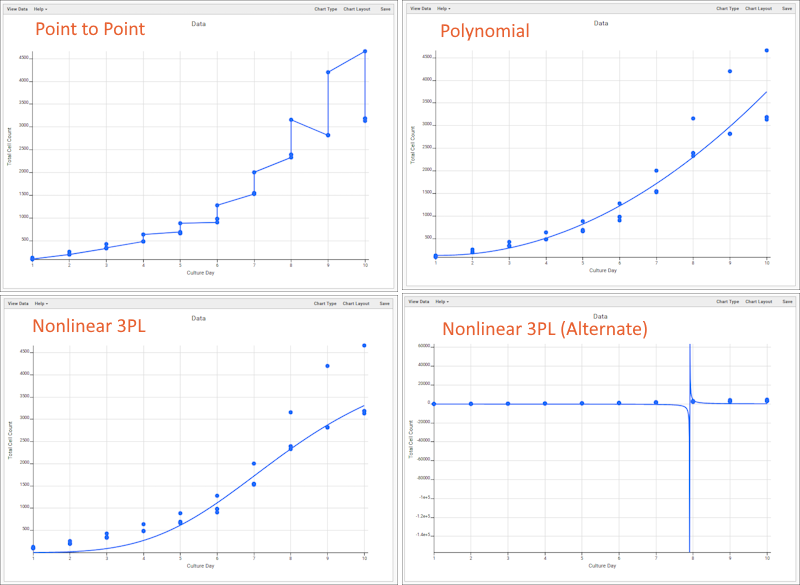The height and width of the screenshot is (585, 800).
Task: Expand Help dropdown in bottom-left Nonlinear 3PL chart
Action: coord(41,303)
